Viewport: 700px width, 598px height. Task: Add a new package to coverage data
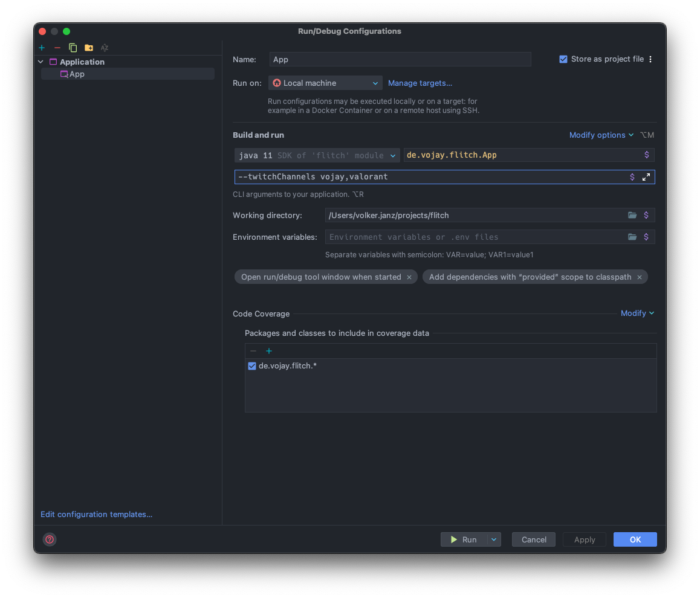pyautogui.click(x=268, y=350)
